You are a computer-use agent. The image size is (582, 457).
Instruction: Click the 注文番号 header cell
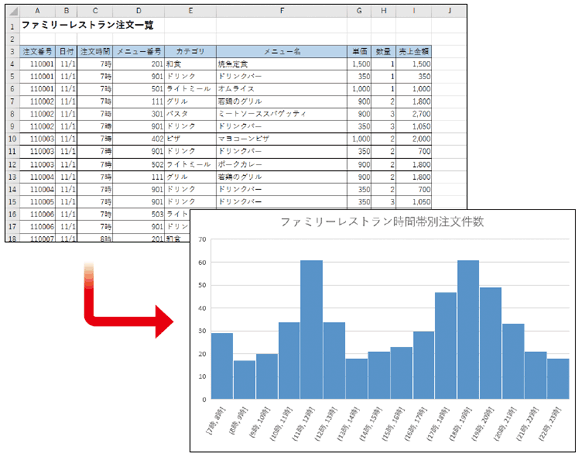point(37,52)
